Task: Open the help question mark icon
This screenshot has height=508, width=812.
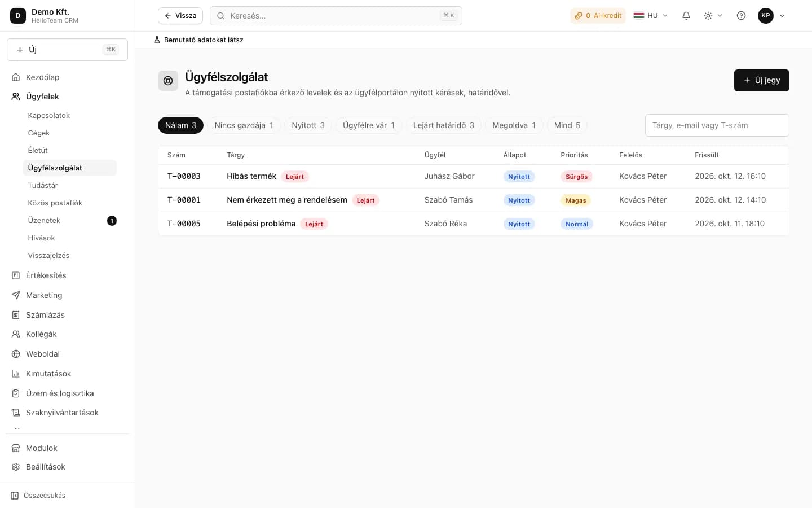Action: pos(742,16)
